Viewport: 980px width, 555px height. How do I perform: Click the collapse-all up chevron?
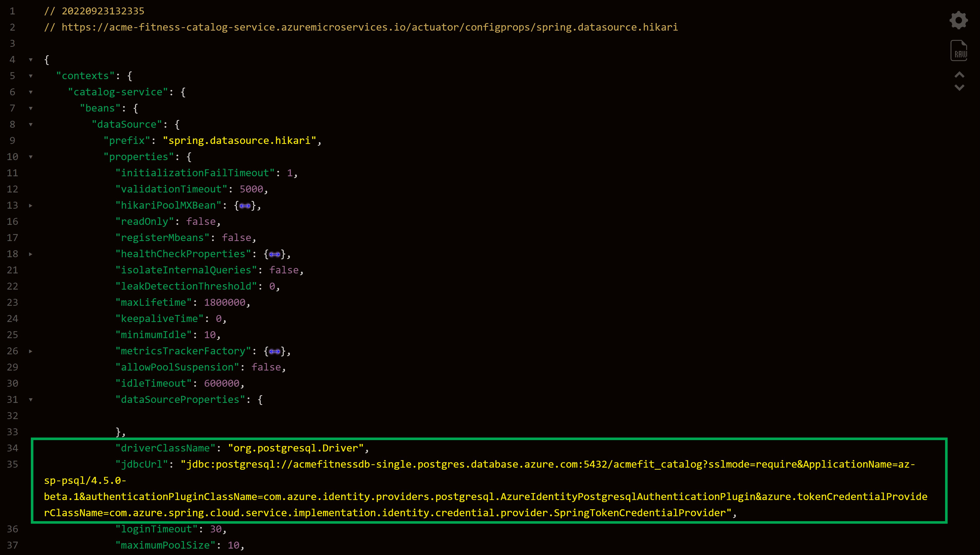(959, 74)
